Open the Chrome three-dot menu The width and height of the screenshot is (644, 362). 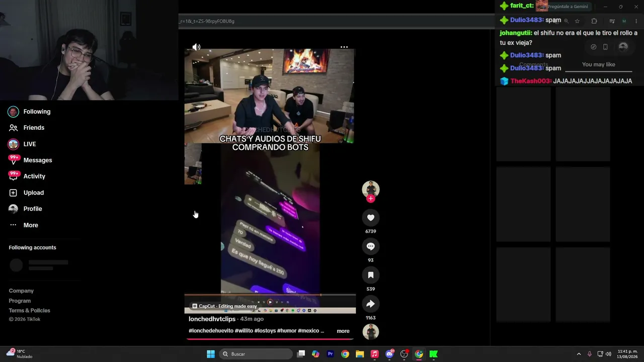[636, 21]
